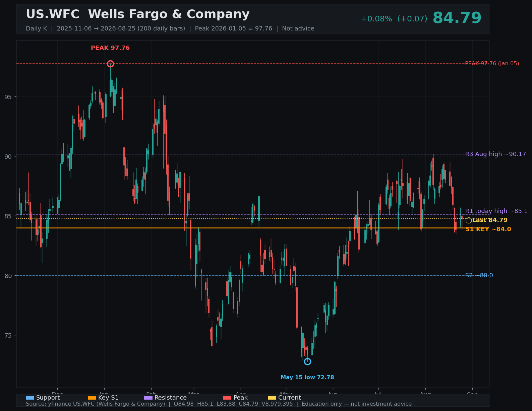The height and width of the screenshot is (411, 532).
Task: Click the 90 y-axis tick label
Action: click(x=8, y=157)
